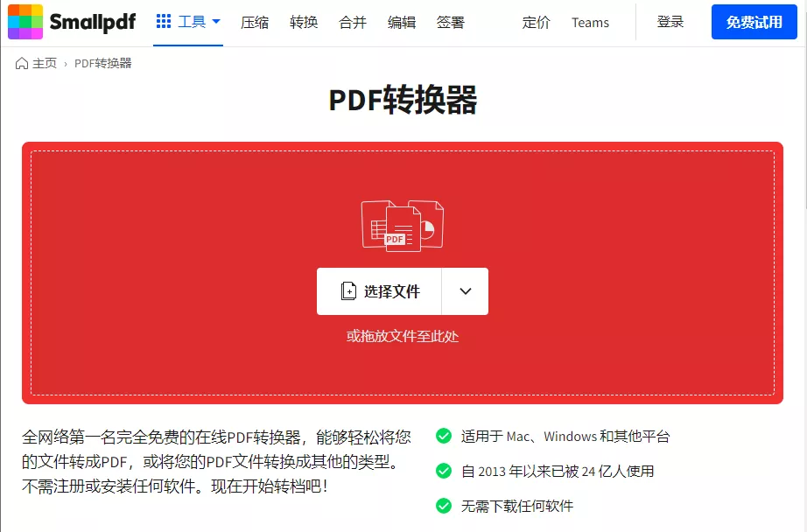Click the Smallpdf wordmark text
This screenshot has width=807, height=532.
93,22
